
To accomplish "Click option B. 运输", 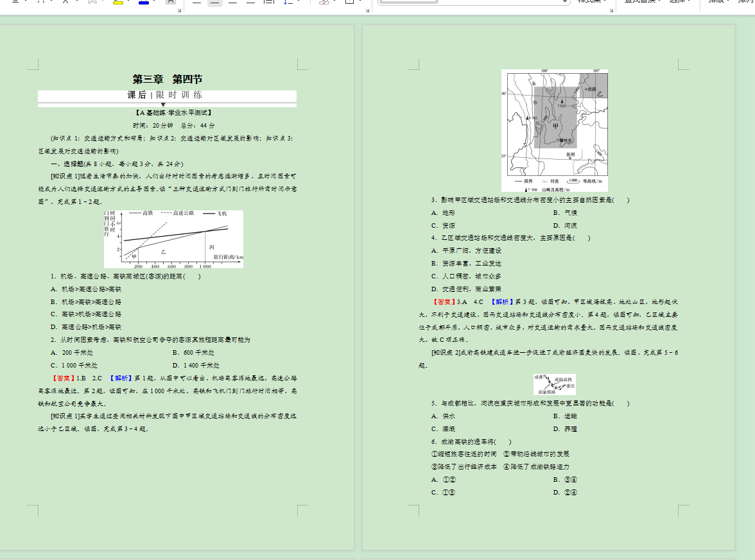I will (x=565, y=416).
